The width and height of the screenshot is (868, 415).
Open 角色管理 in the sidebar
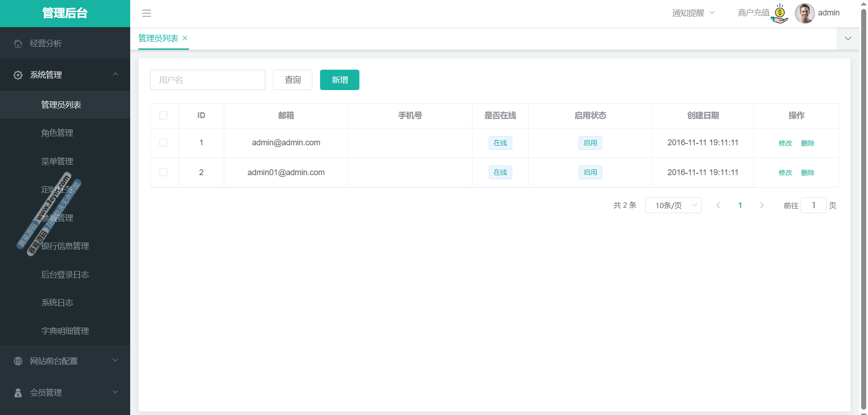57,133
